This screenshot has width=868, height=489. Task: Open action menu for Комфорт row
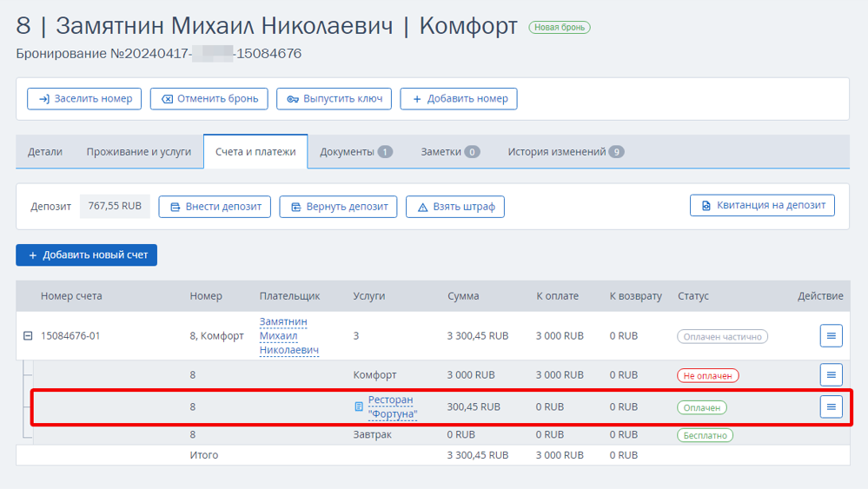pos(831,374)
